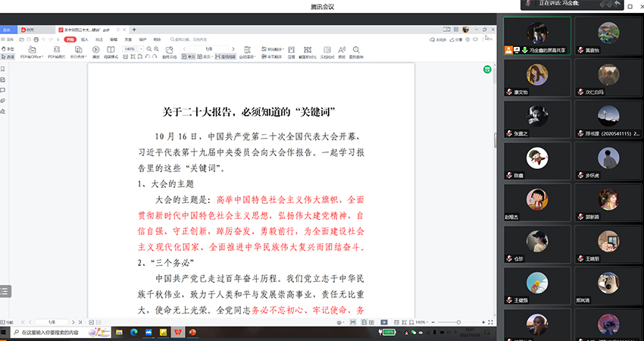Viewport: 644px width, 341px height.
Task: Click the zoom slider in status bar
Action: [458, 322]
